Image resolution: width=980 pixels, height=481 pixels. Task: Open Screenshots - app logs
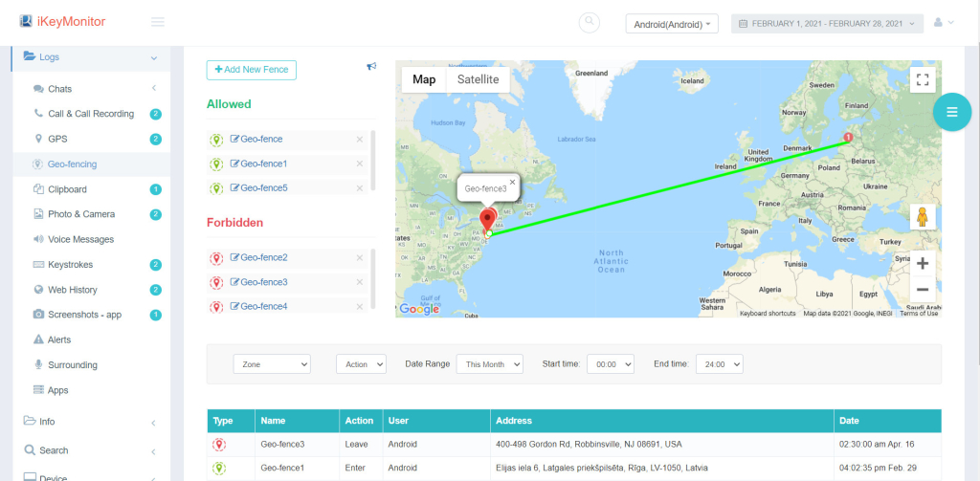click(x=91, y=315)
